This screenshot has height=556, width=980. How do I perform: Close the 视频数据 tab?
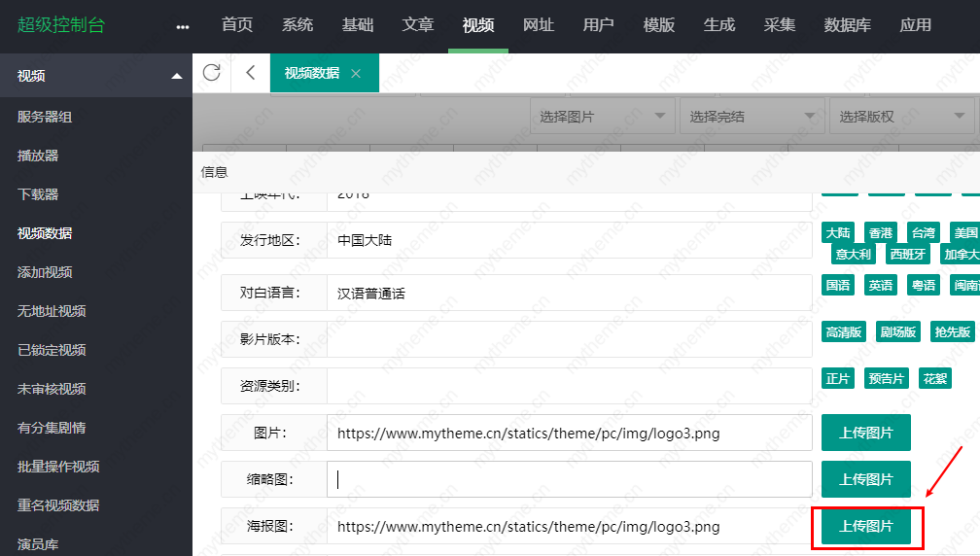click(x=356, y=73)
